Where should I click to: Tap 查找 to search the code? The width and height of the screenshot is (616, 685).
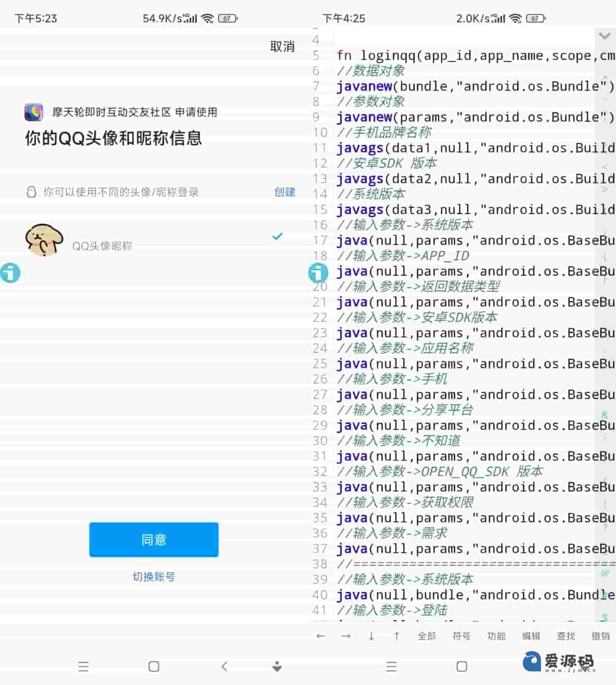566,636
